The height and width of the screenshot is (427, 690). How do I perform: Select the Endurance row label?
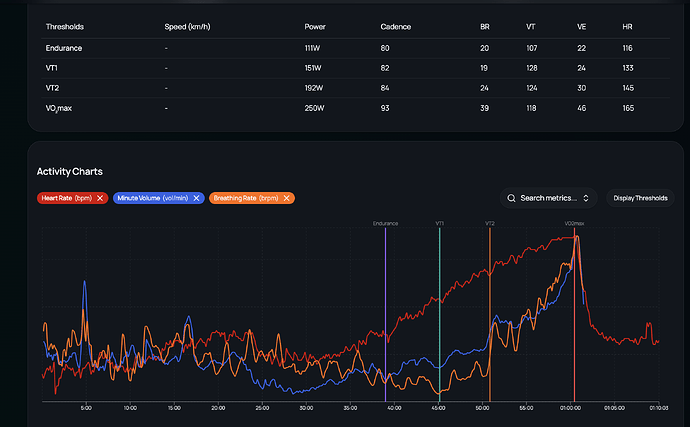[64, 48]
